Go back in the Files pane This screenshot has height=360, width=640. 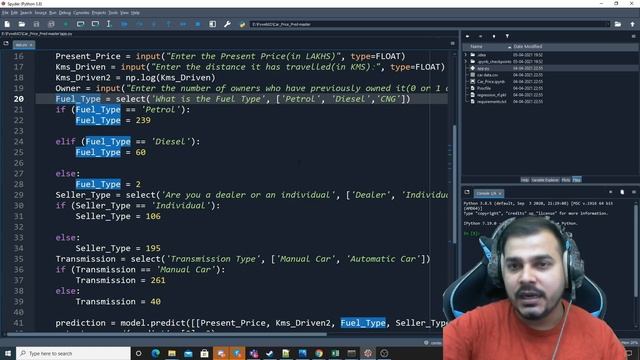pos(467,36)
